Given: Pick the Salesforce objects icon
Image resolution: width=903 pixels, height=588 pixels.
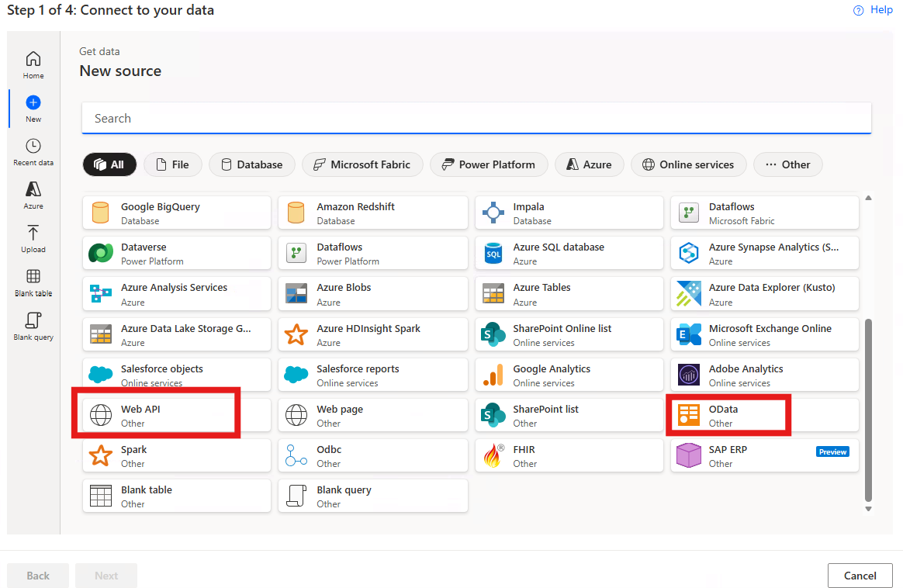Looking at the screenshot, I should tap(101, 375).
